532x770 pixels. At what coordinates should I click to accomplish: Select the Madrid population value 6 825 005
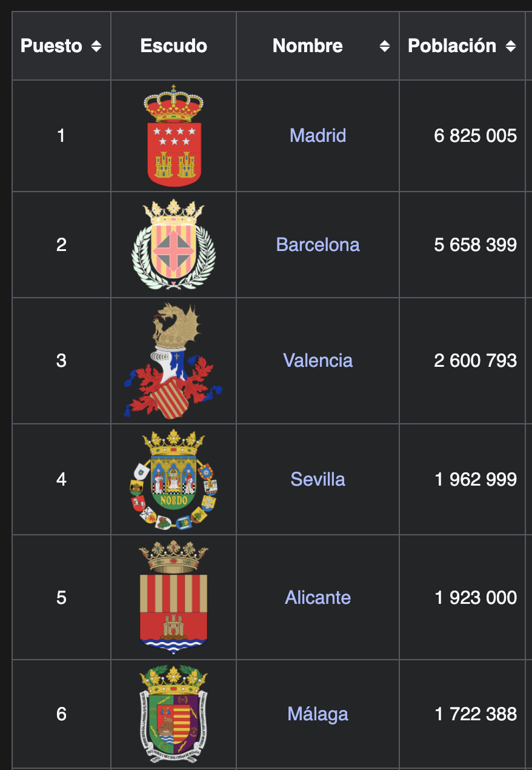point(476,135)
